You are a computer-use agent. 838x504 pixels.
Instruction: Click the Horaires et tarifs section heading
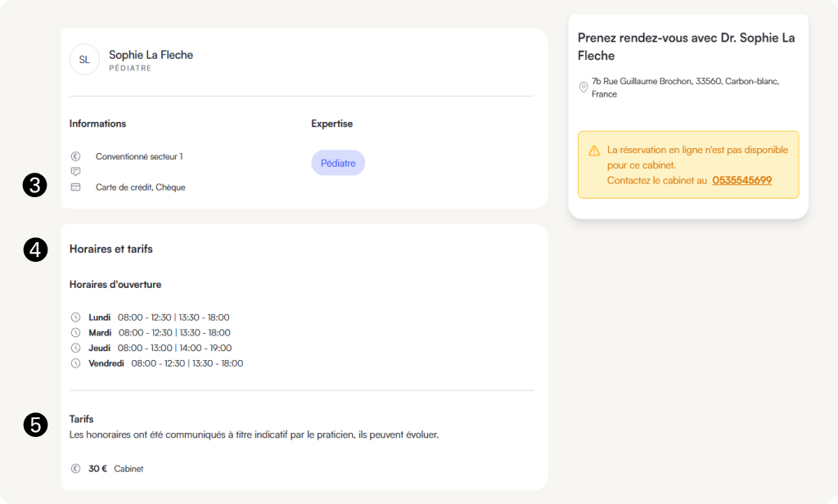[111, 249]
